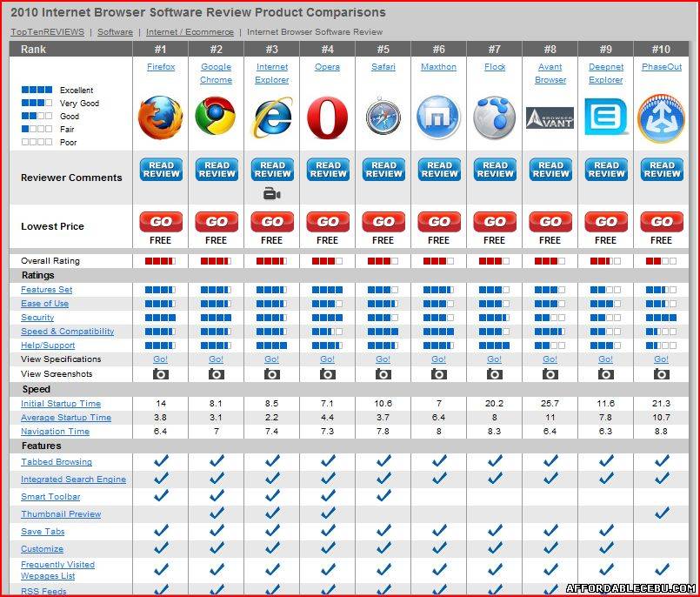Click the Deepnet Explorer logo
Viewport: 700px width, 597px height.
[606, 117]
